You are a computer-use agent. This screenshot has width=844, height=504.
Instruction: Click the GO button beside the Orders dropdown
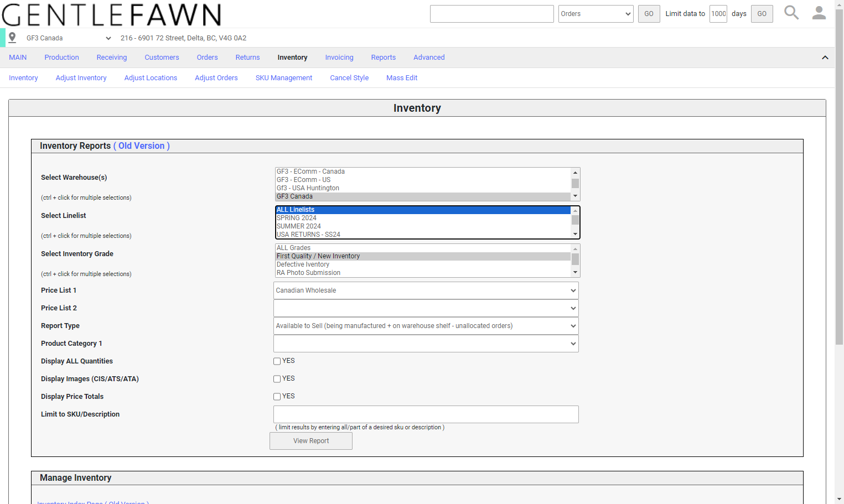click(649, 14)
